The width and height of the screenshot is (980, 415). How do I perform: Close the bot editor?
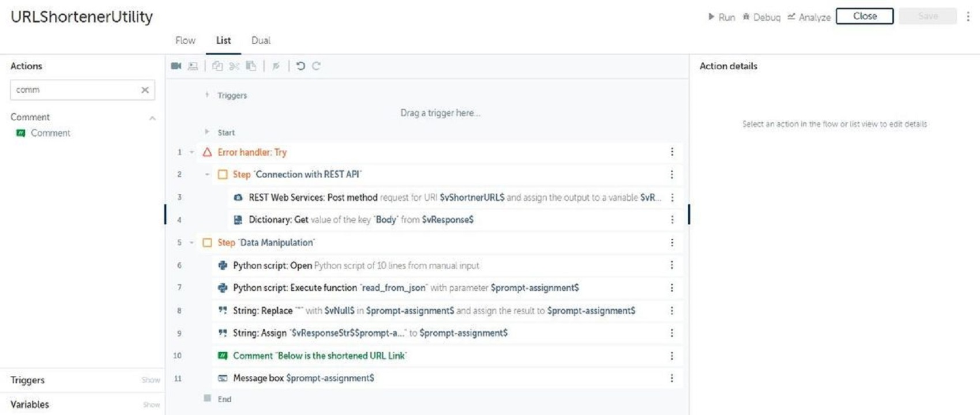[x=865, y=16]
